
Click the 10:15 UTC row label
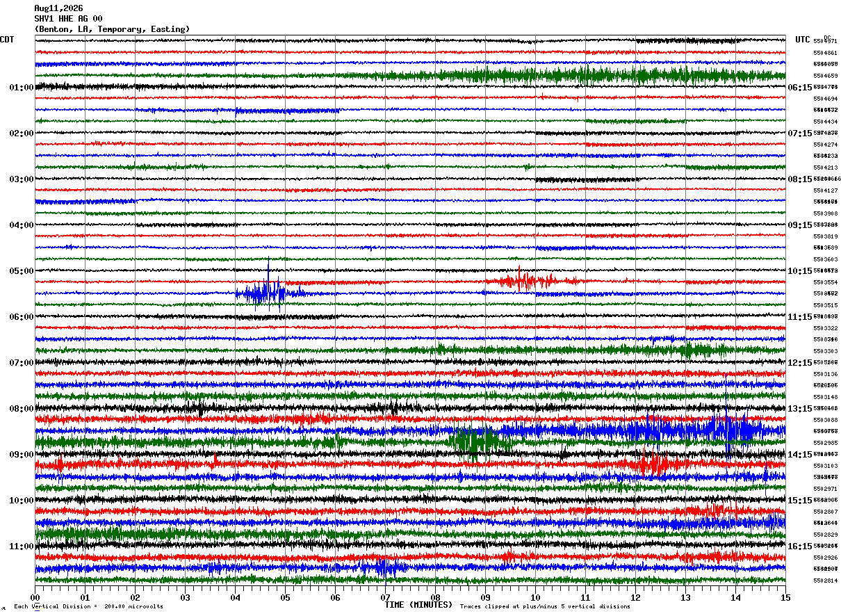coord(799,271)
